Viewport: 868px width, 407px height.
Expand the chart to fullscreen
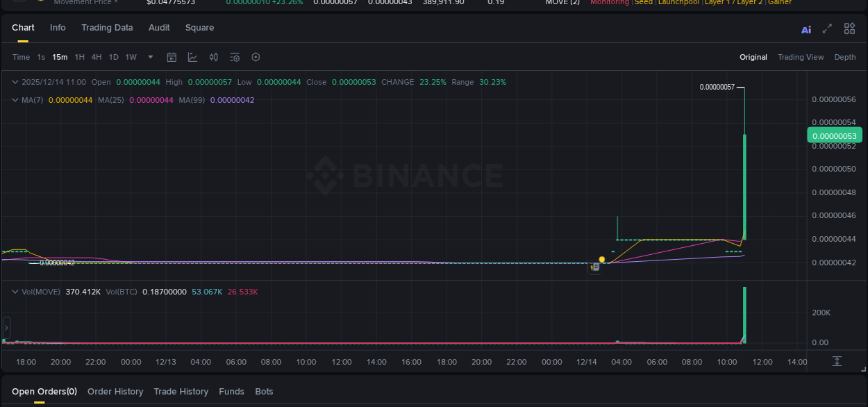(x=827, y=29)
